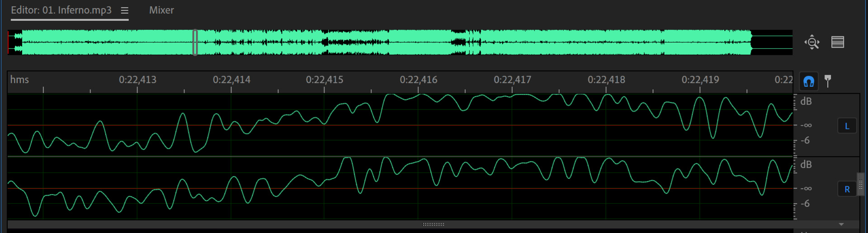Click the 0:22,413 mark on the timeline ruler
This screenshot has height=233, width=868.
click(137, 81)
